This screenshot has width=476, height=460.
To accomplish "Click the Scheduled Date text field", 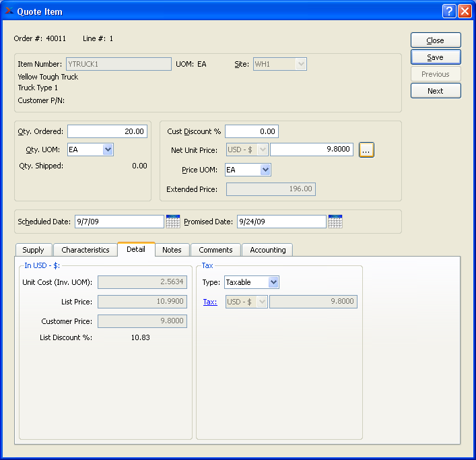I will pos(118,222).
